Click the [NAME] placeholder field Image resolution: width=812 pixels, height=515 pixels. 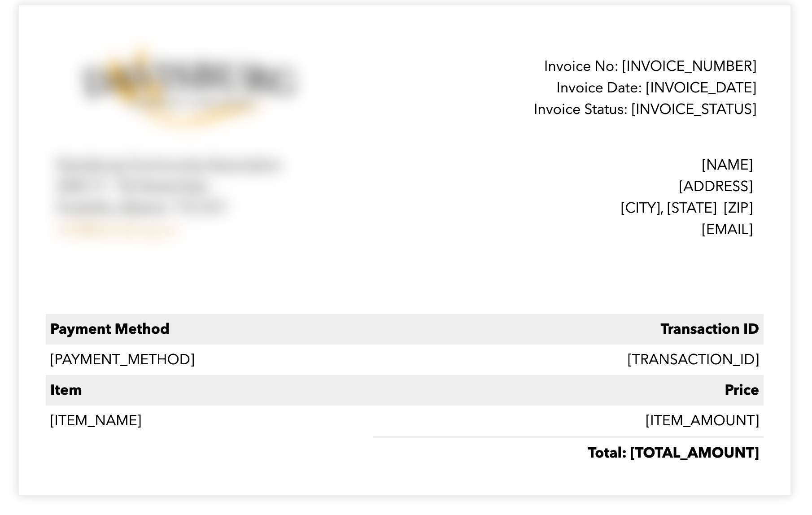click(x=727, y=165)
